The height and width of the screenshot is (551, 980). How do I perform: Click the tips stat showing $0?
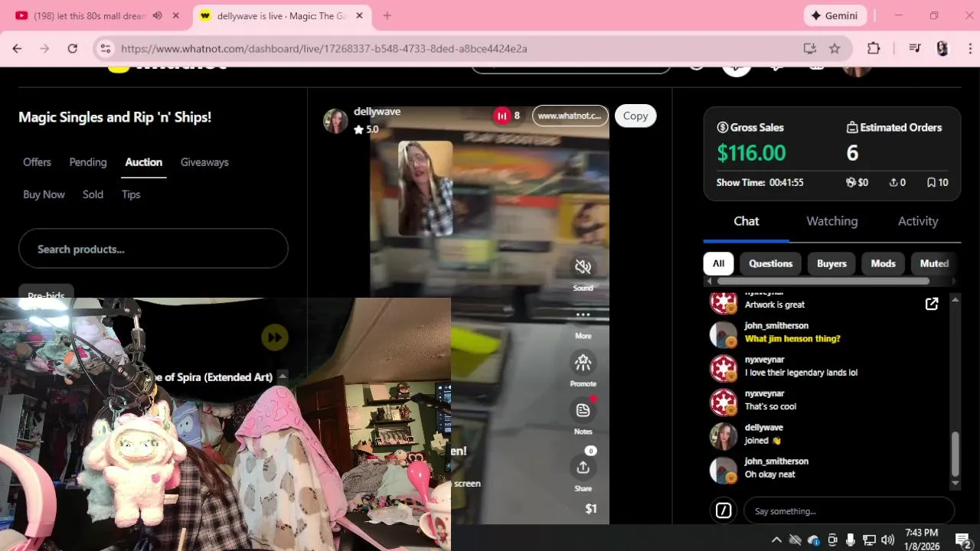click(x=857, y=183)
